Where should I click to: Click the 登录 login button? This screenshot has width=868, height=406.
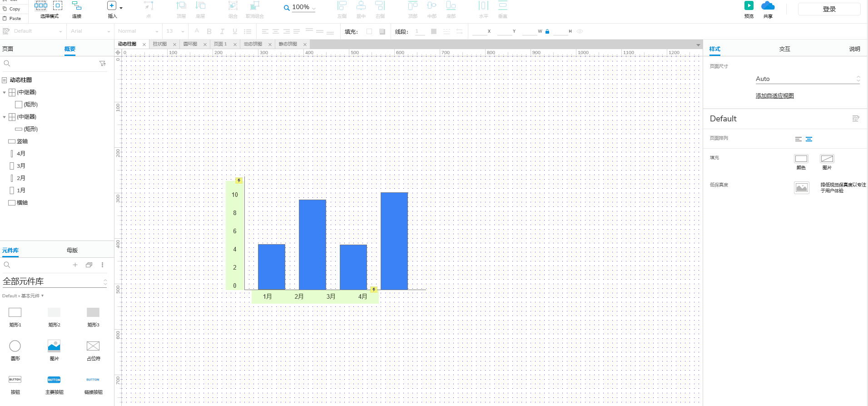[x=829, y=9]
